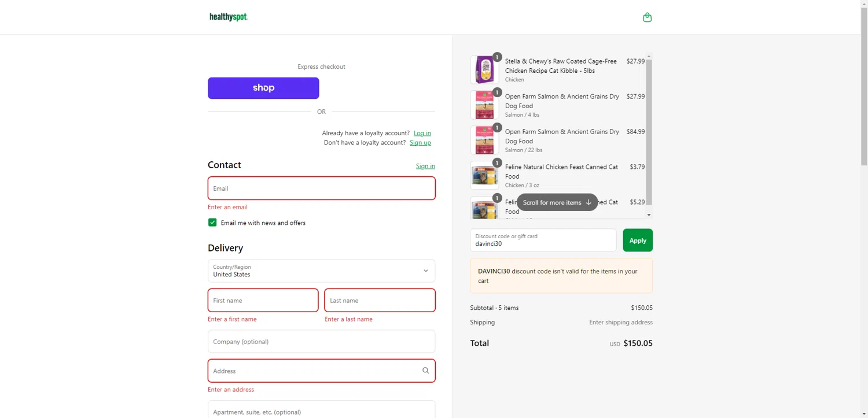The height and width of the screenshot is (418, 868).
Task: Focus the Last name field
Action: pyautogui.click(x=380, y=301)
